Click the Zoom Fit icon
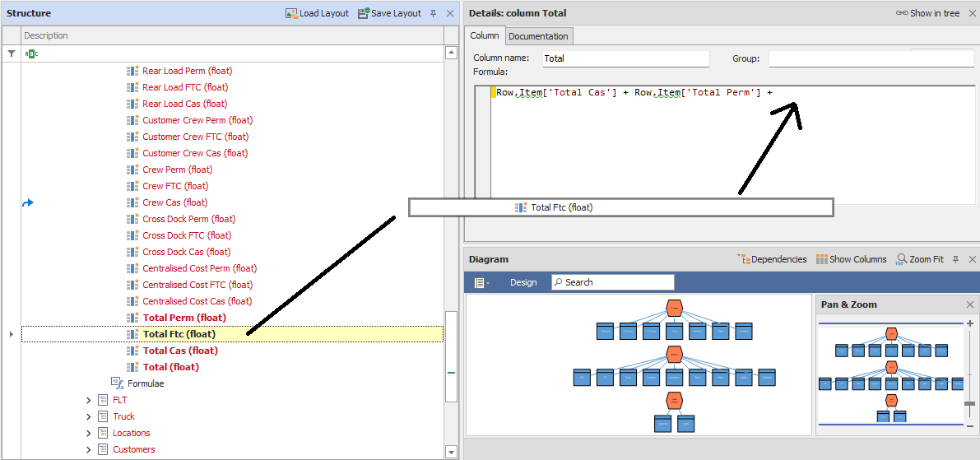 click(901, 259)
